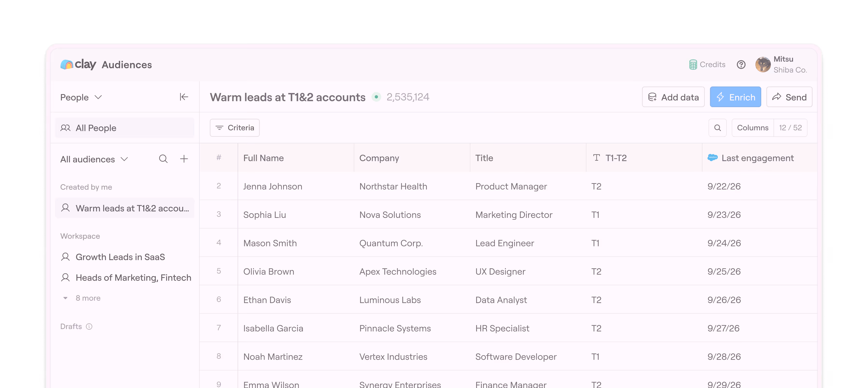This screenshot has height=388, width=868.
Task: Open Heads of Marketing, Fintech audience
Action: click(x=125, y=277)
